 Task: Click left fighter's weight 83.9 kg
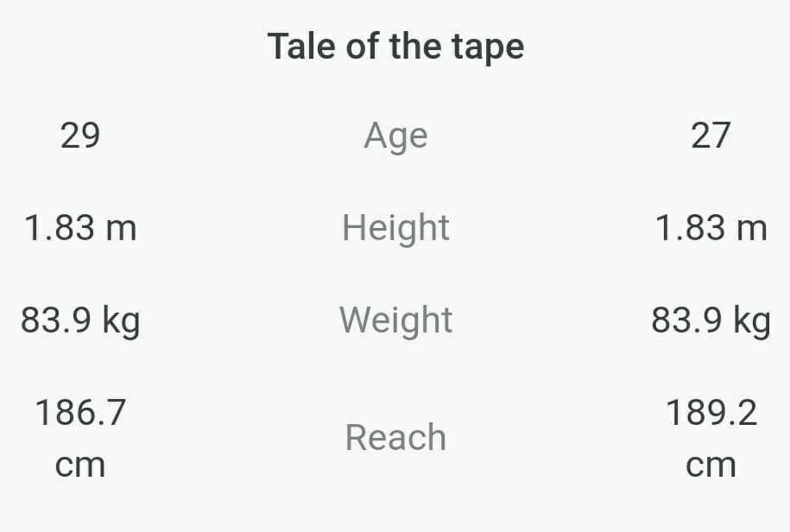(80, 321)
